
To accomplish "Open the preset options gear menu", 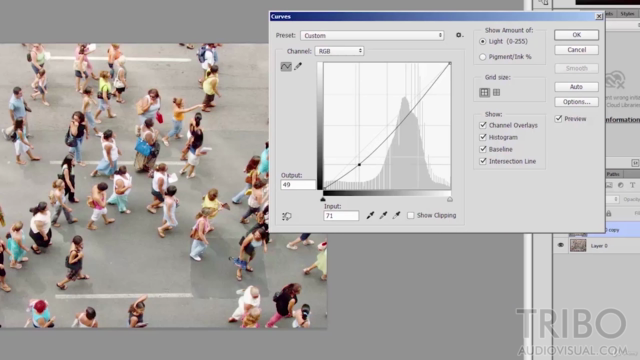I will click(x=459, y=36).
